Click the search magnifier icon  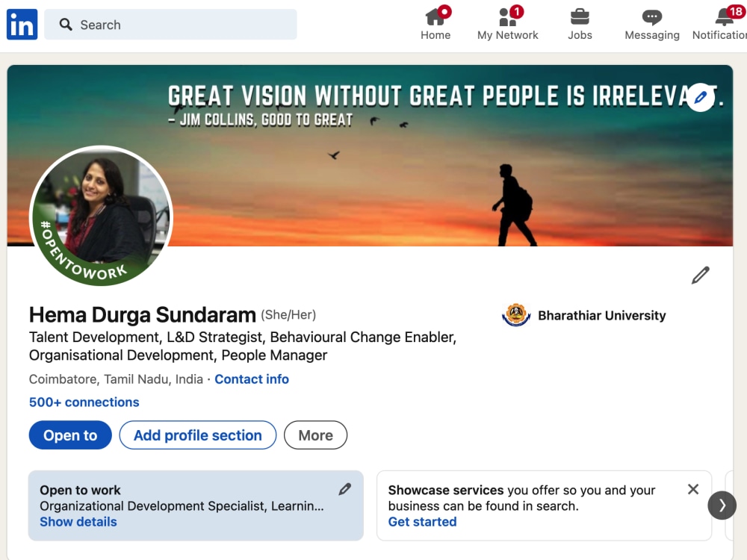(x=66, y=25)
